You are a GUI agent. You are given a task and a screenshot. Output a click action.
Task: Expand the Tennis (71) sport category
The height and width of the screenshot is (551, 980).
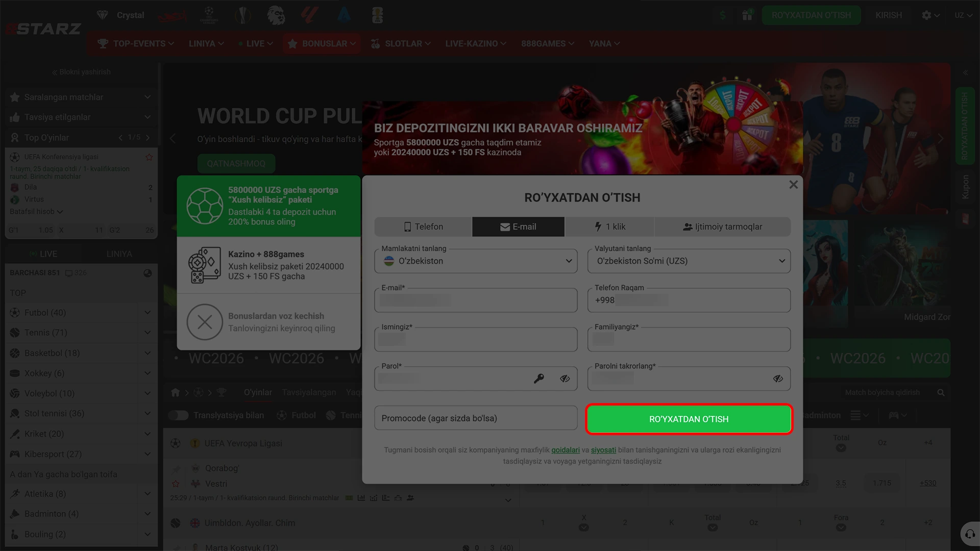148,333
